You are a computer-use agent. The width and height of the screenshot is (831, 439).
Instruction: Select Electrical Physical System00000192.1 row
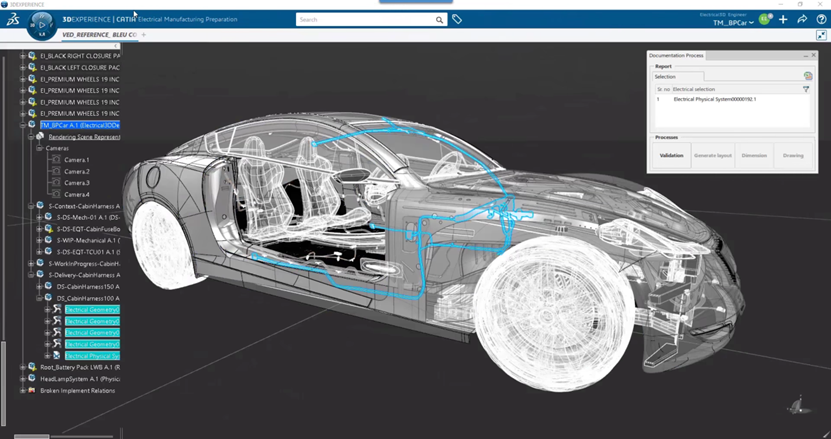[733, 99]
